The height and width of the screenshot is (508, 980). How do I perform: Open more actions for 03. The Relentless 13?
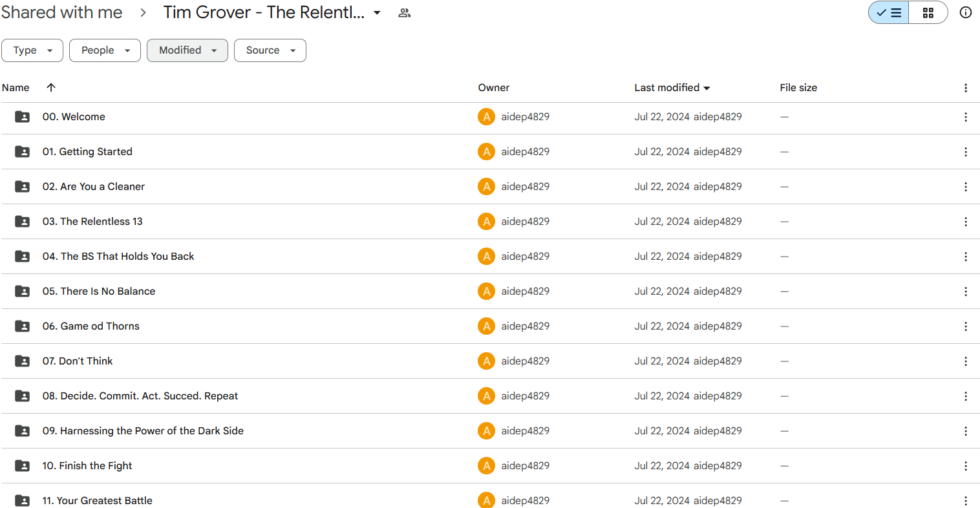point(966,222)
